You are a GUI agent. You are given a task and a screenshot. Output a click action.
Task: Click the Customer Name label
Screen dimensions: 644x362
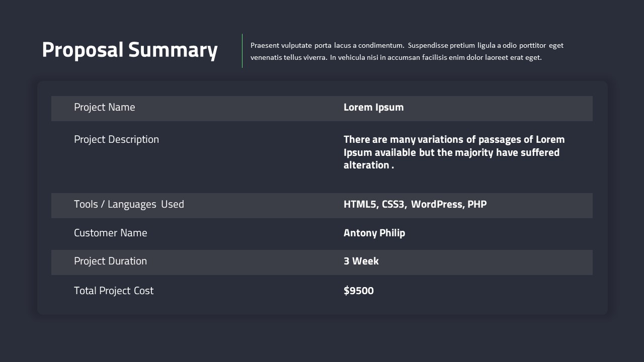click(x=110, y=233)
